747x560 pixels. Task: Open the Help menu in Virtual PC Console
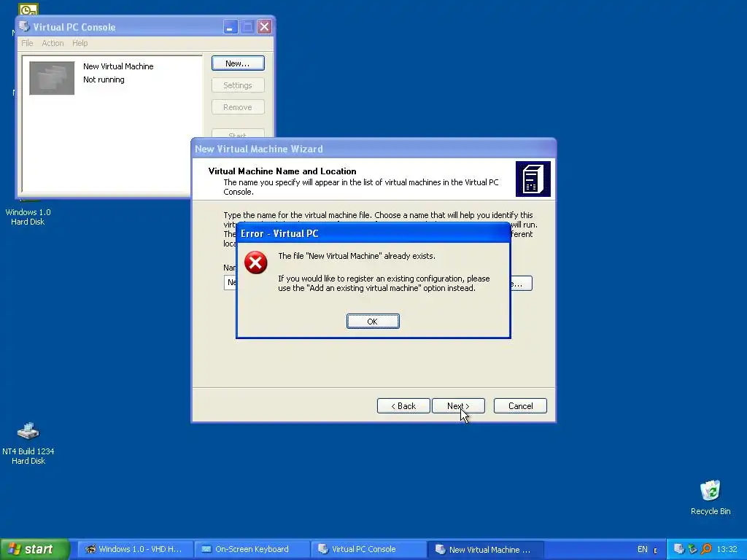click(x=80, y=43)
